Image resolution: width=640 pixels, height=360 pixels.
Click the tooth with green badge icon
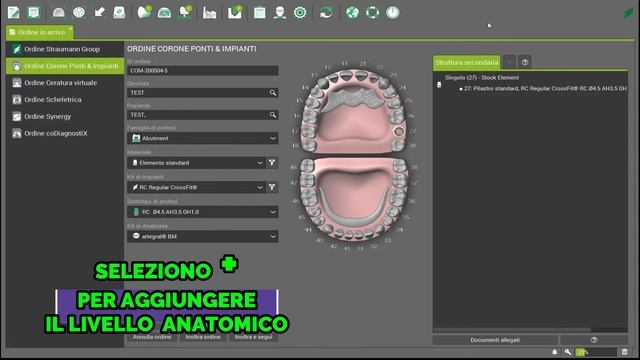[144, 13]
